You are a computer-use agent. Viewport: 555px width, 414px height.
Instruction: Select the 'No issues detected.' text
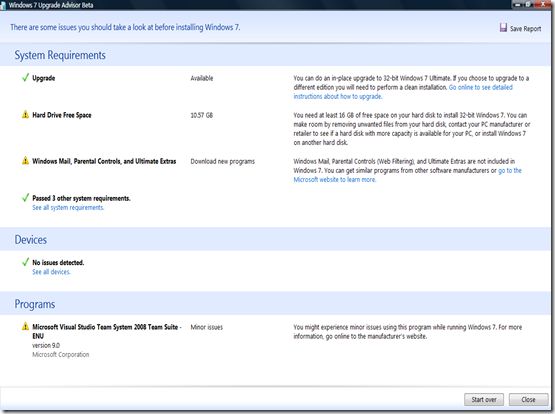(x=58, y=263)
